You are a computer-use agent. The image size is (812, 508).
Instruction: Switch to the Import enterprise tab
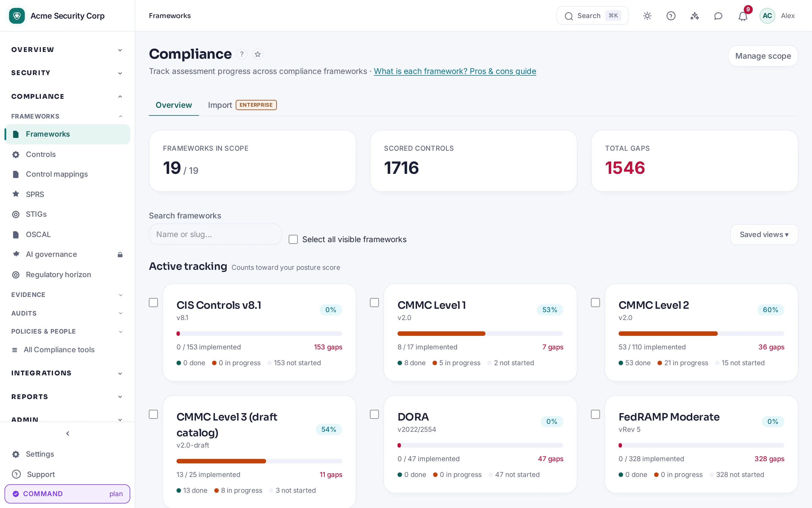[242, 105]
